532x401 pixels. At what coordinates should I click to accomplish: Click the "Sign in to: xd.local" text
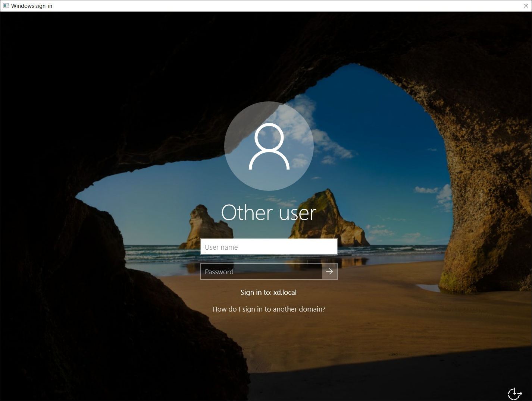tap(268, 292)
